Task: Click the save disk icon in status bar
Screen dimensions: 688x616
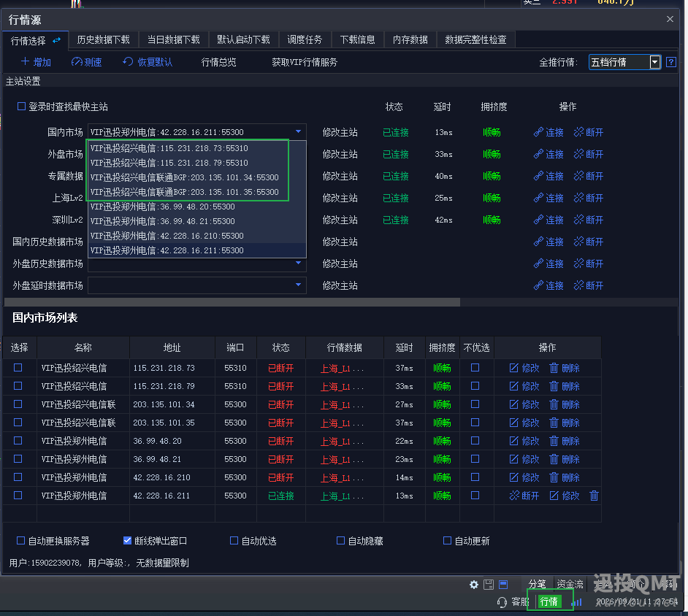Action: click(489, 585)
